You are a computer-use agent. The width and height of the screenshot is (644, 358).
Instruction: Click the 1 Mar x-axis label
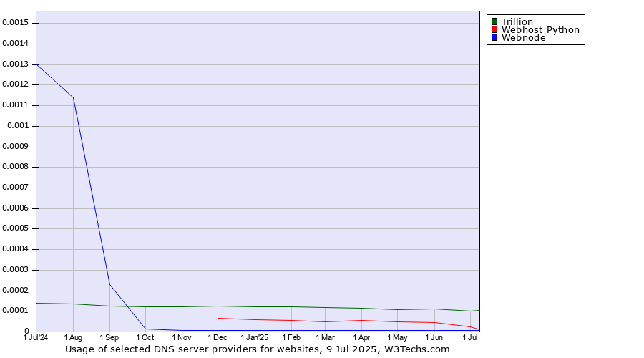(x=326, y=337)
